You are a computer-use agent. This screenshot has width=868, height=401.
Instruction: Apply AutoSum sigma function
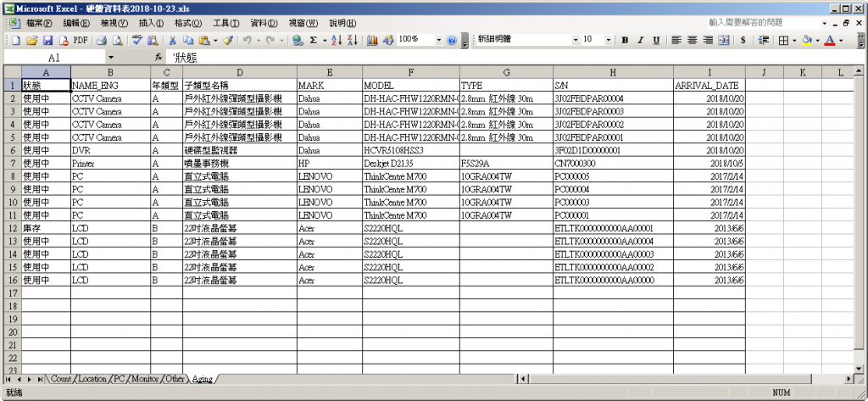coord(314,41)
